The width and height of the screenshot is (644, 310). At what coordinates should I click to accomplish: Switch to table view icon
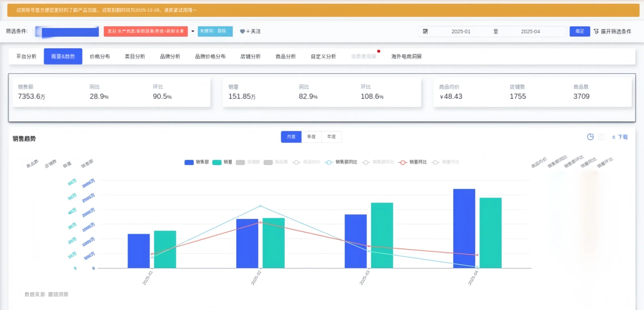tap(602, 137)
